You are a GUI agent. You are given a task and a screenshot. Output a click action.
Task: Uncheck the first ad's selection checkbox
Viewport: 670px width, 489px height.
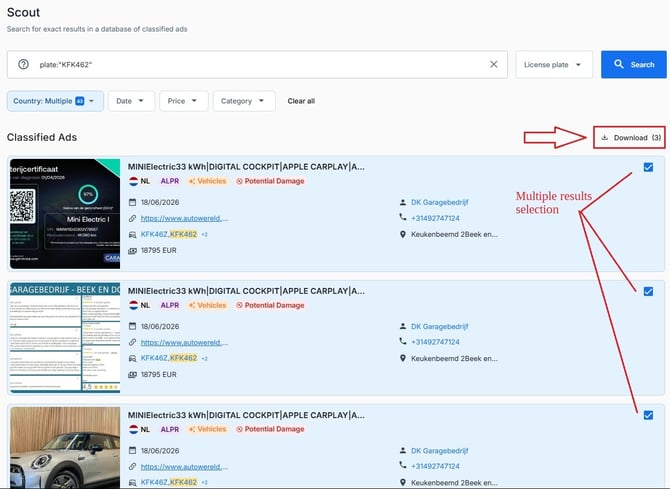click(648, 167)
